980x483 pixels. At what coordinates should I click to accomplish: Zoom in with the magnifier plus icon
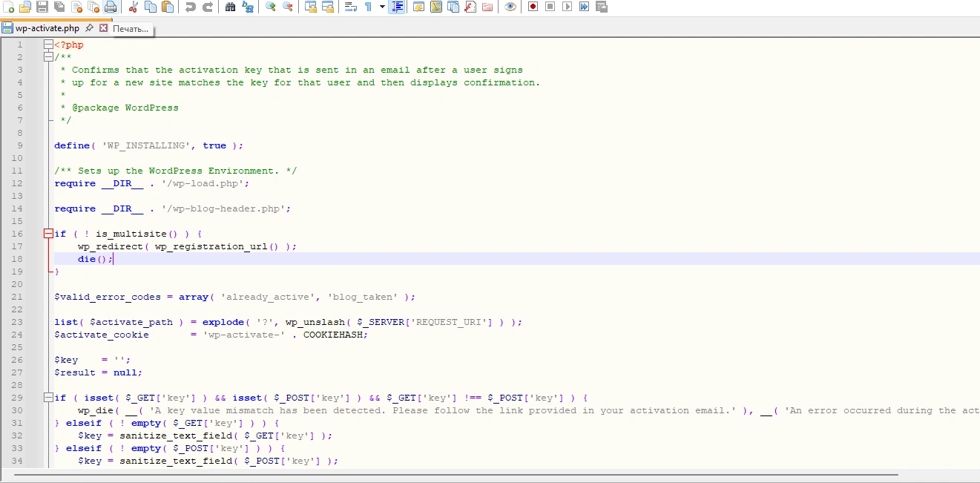(x=270, y=7)
